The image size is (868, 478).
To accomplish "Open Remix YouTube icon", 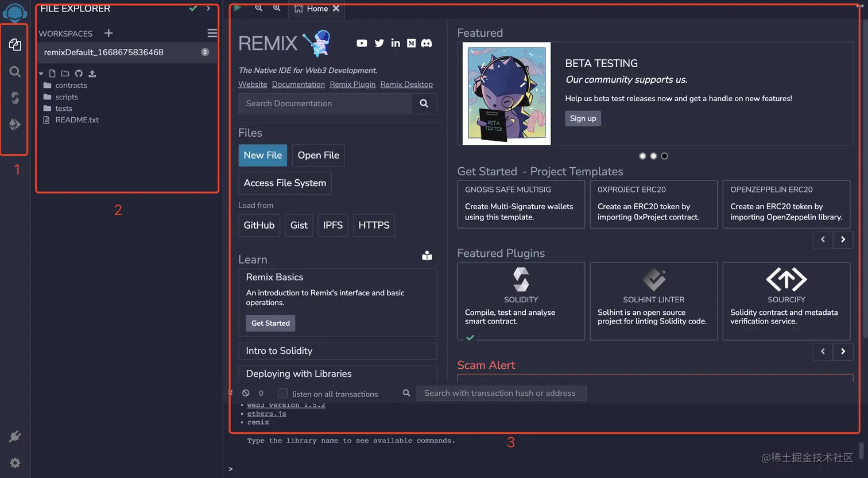I will 362,43.
